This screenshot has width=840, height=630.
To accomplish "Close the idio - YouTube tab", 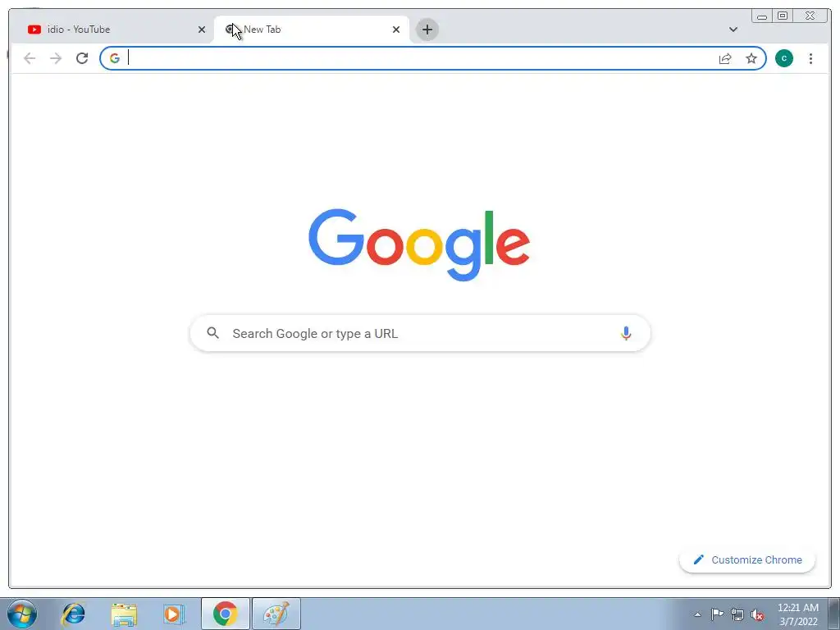I will 202,30.
